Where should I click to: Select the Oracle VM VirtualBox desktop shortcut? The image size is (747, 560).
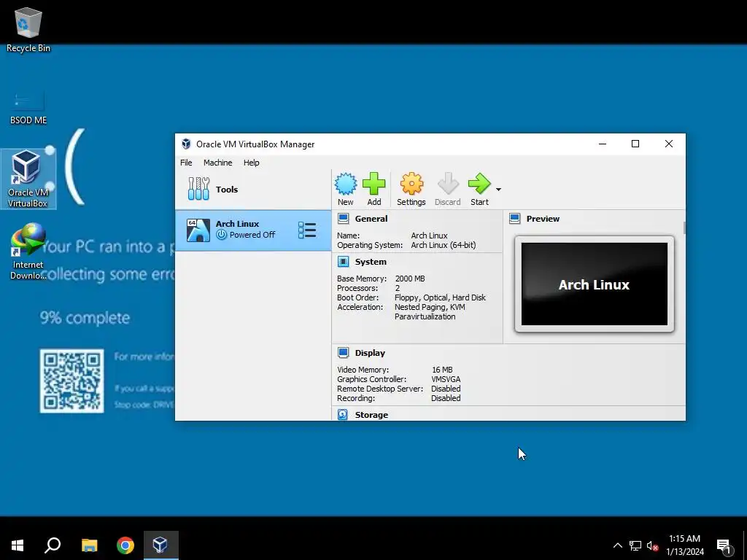(28, 179)
